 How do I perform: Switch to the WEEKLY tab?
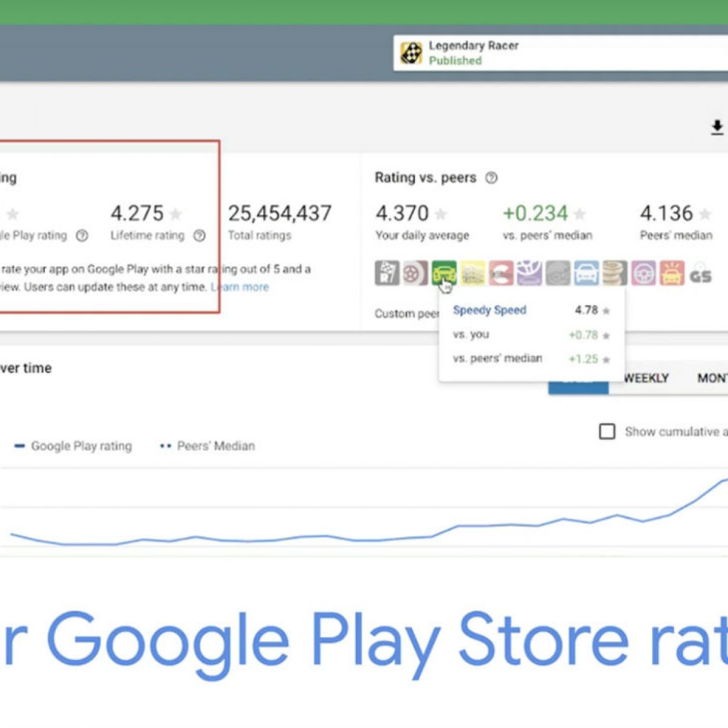click(646, 379)
